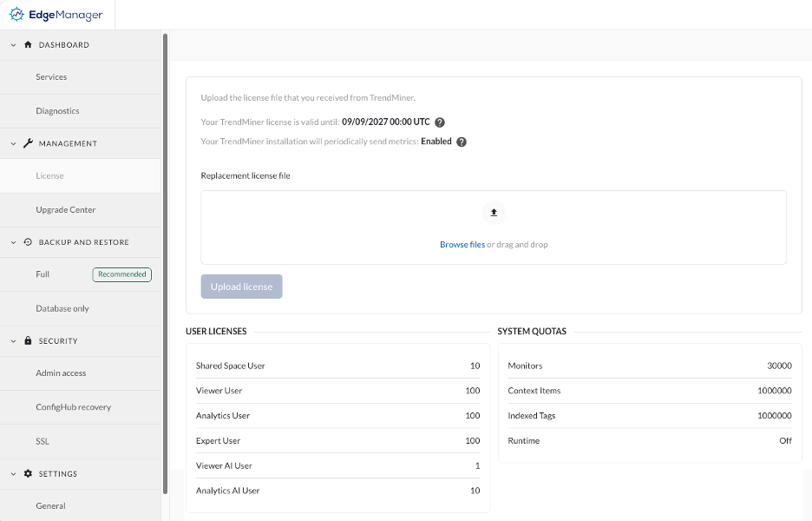Click the Upload license button
This screenshot has height=521, width=812.
tap(241, 287)
